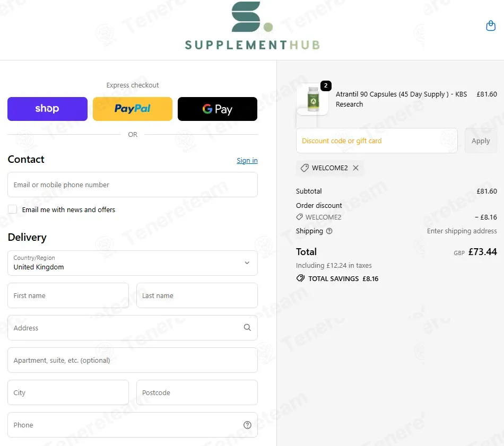Click the shipping info question mark icon
The height and width of the screenshot is (446, 504).
tap(329, 231)
